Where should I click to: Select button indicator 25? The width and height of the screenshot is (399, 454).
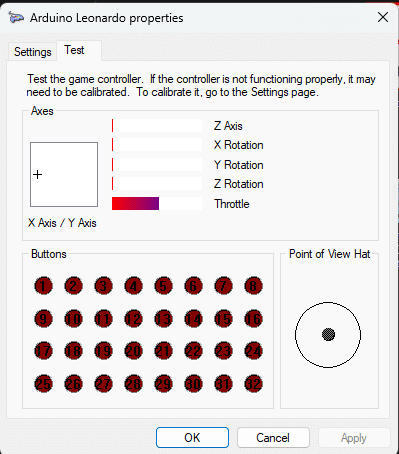point(43,384)
